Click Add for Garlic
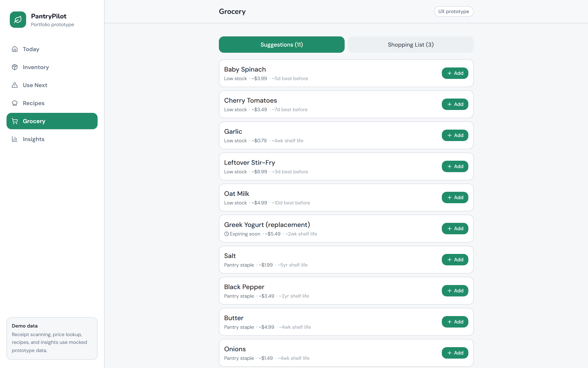The height and width of the screenshot is (368, 588). point(455,135)
